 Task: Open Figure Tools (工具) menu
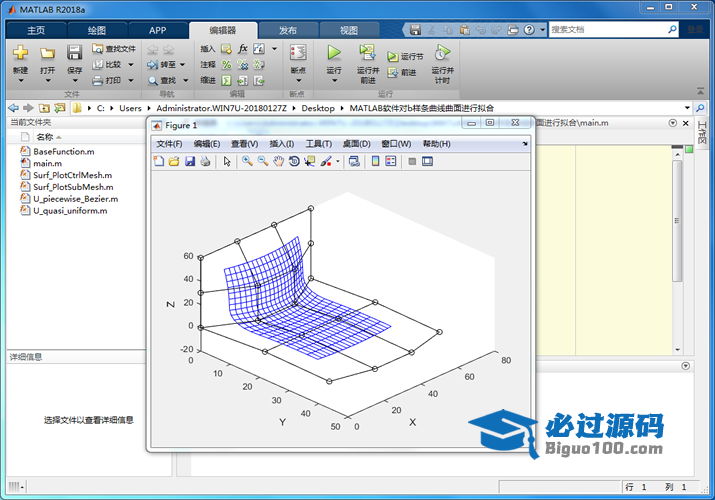pyautogui.click(x=319, y=144)
